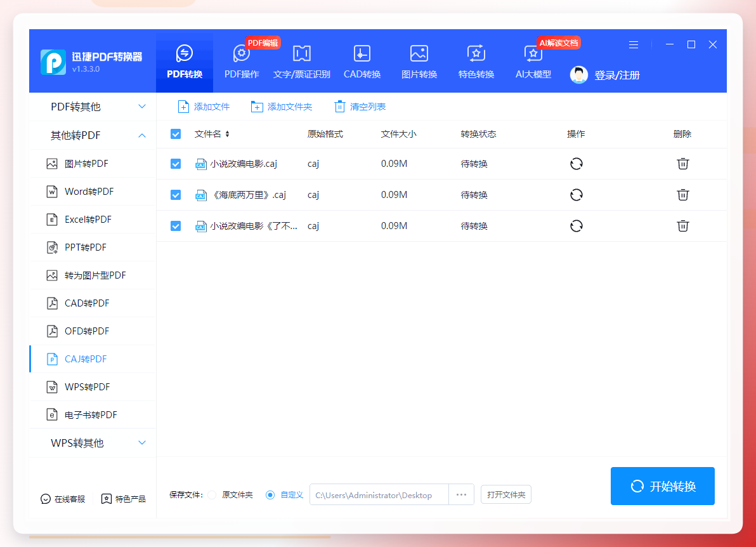Image resolution: width=756 pixels, height=547 pixels.
Task: Switch to PDF操作 tab
Action: [x=242, y=62]
